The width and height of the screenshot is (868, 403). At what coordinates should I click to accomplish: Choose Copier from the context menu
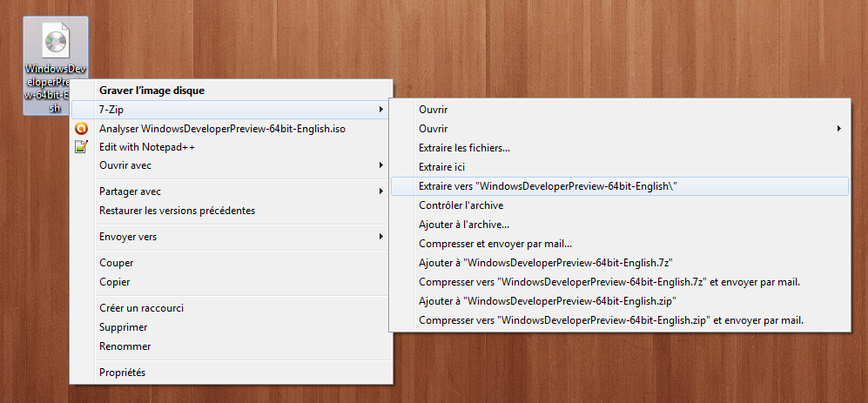click(x=115, y=282)
